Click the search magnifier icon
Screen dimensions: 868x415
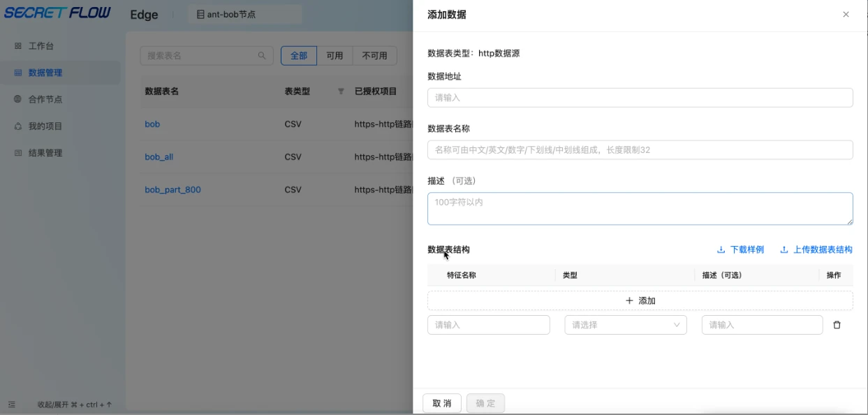coord(263,56)
